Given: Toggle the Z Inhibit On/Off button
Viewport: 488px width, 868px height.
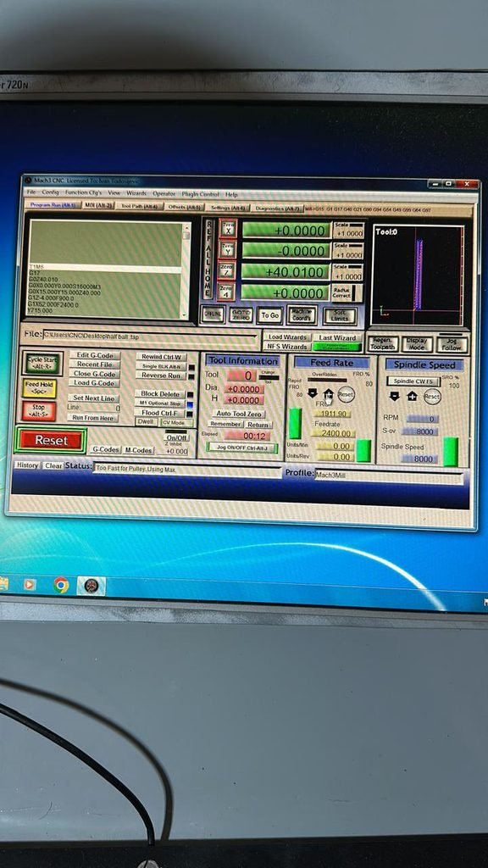Looking at the screenshot, I should click(x=177, y=437).
